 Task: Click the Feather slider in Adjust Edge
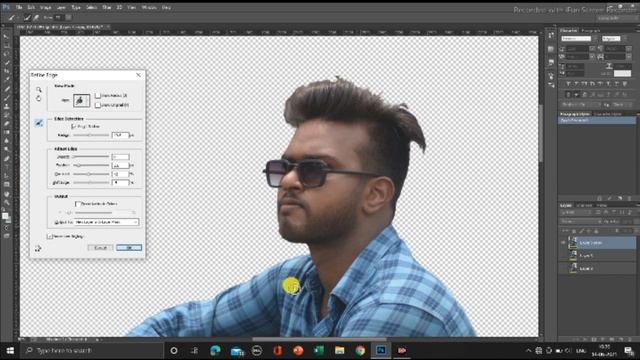(x=91, y=165)
